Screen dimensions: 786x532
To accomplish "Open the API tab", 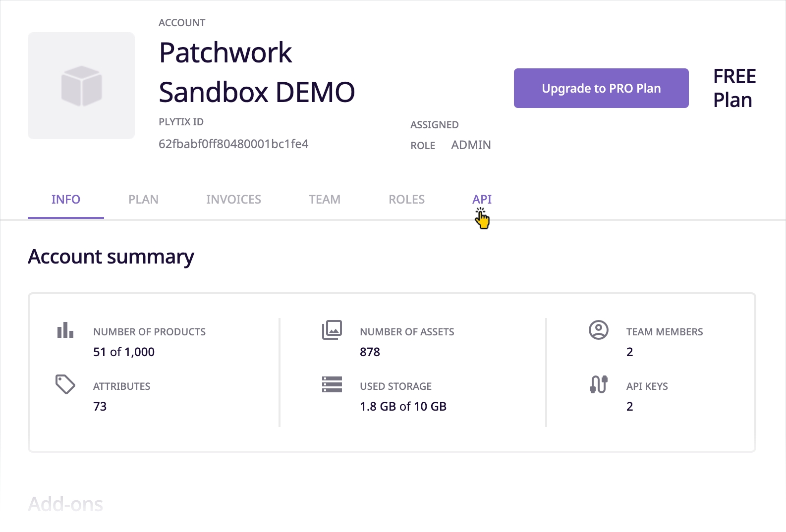I will [x=482, y=199].
